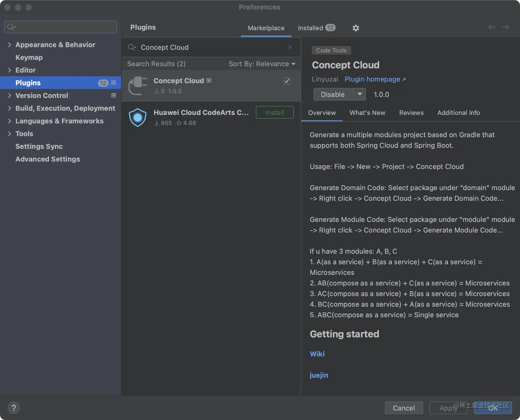Click the Linyuzai vendor name
Image resolution: width=520 pixels, height=420 pixels.
click(x=325, y=79)
